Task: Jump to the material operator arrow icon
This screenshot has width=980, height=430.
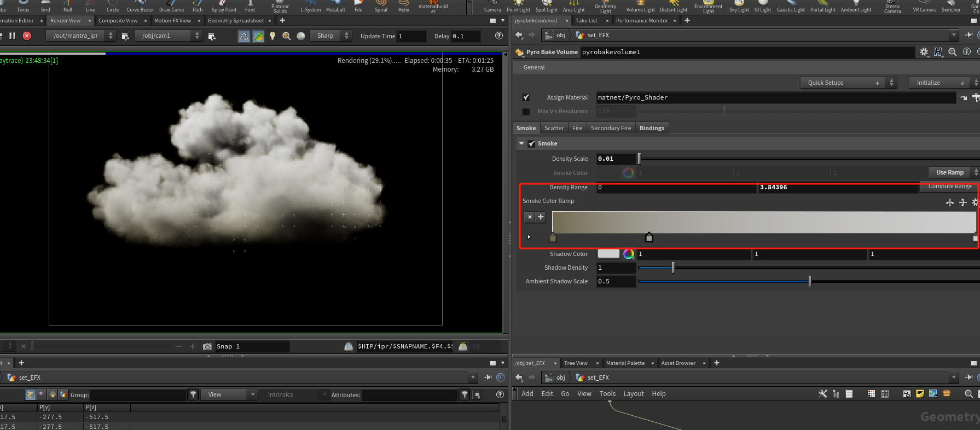Action: [964, 98]
